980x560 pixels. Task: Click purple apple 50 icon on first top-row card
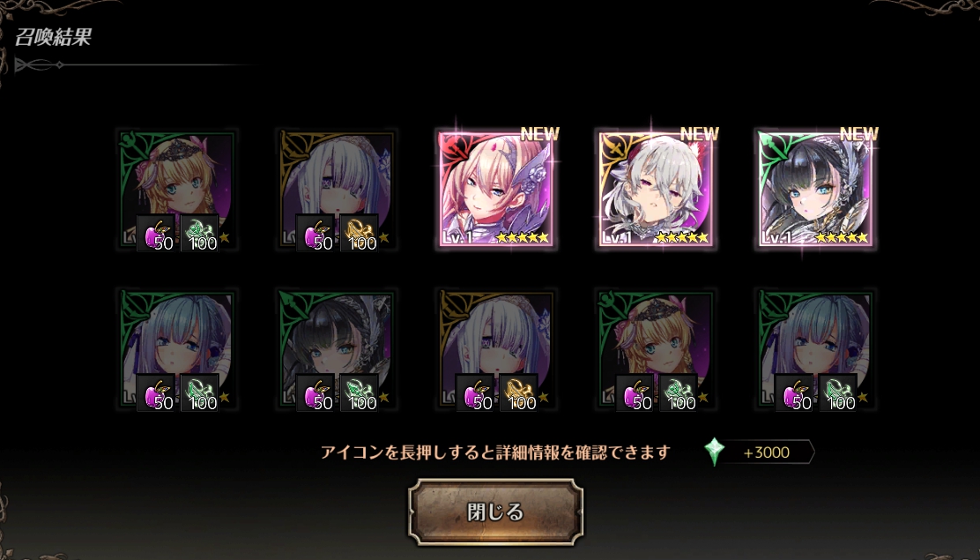pyautogui.click(x=156, y=234)
